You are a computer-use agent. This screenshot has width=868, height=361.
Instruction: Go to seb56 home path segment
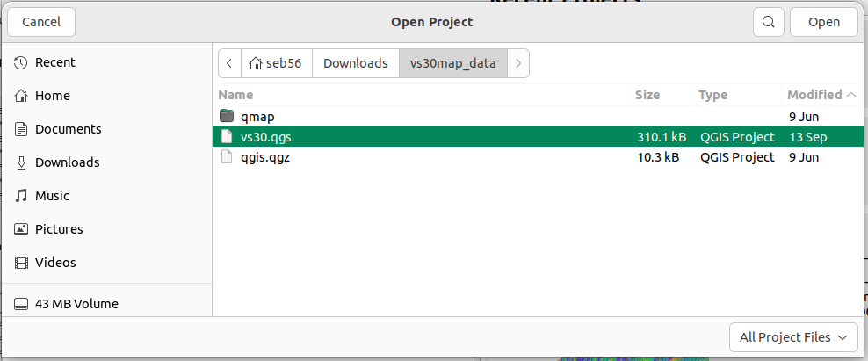276,63
